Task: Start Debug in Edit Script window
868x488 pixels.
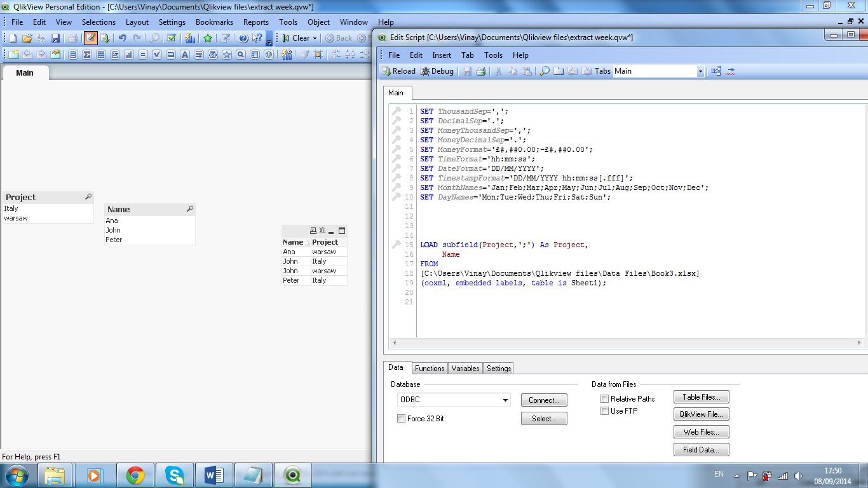Action: (437, 71)
